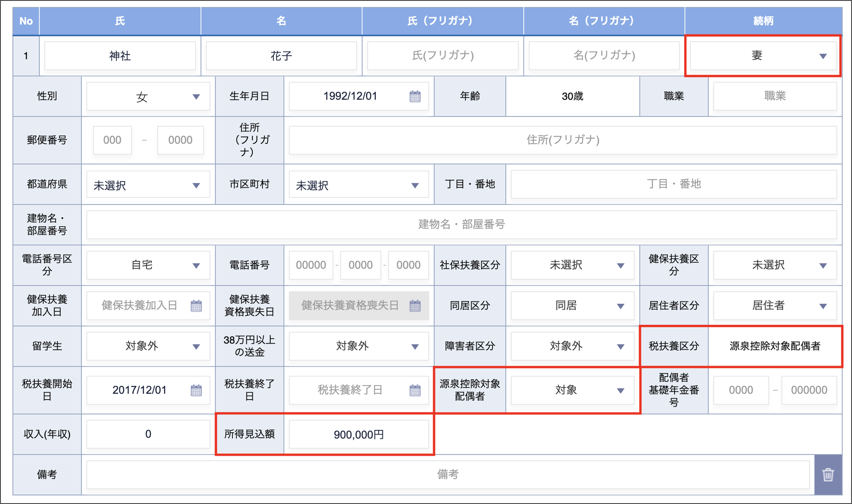The height and width of the screenshot is (504, 852).
Task: Click the 備考 remarks input field
Action: 448,474
